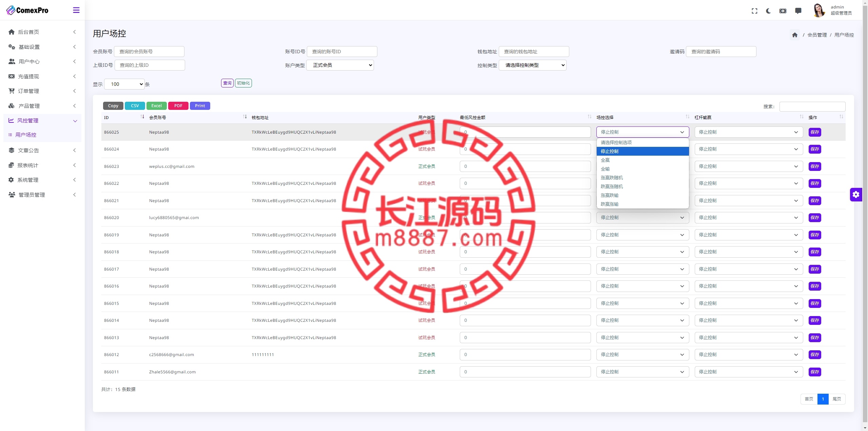This screenshot has height=431, width=868.
Task: Open the 控制类型 dropdown
Action: (x=533, y=65)
